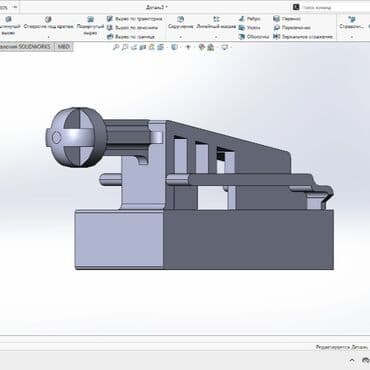Choose the Boundary Cut (Вырез по границе) command
Viewport: 370px width, 370px height.
point(131,37)
